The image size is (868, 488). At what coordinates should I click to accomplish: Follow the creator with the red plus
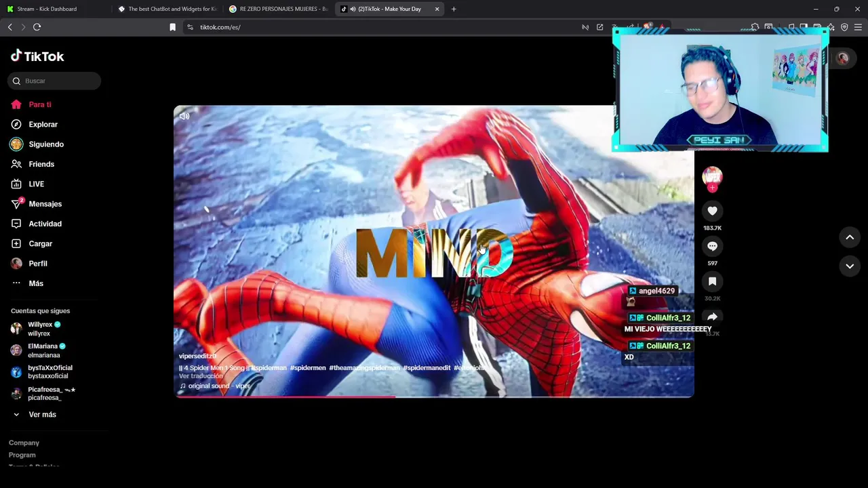[712, 188]
